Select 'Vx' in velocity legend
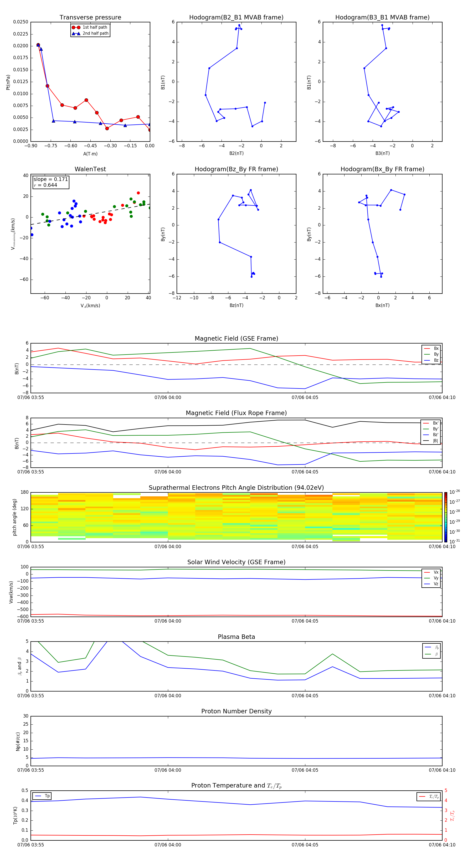This screenshot has width=473, height=868. [x=431, y=573]
